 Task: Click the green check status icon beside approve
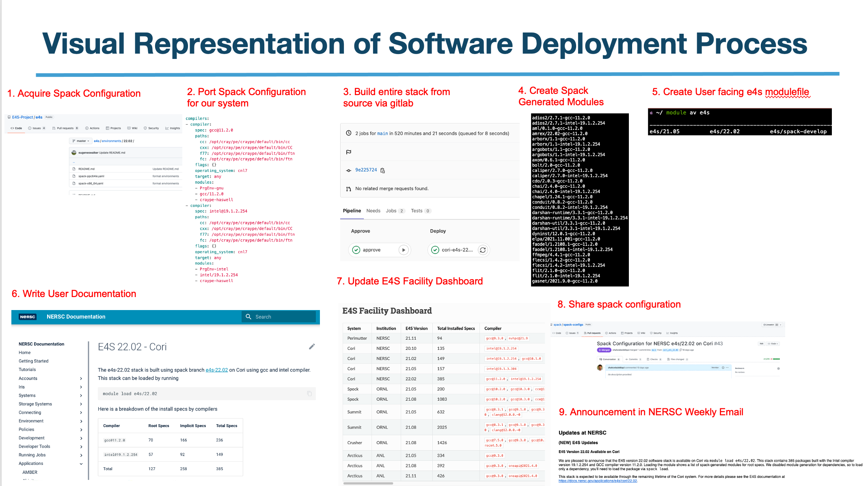coord(356,250)
